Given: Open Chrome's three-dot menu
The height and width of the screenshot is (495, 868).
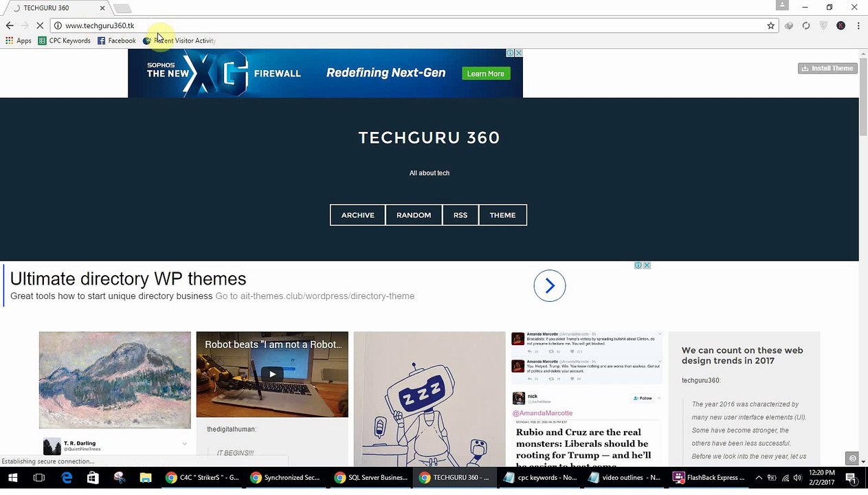Looking at the screenshot, I should (x=858, y=25).
